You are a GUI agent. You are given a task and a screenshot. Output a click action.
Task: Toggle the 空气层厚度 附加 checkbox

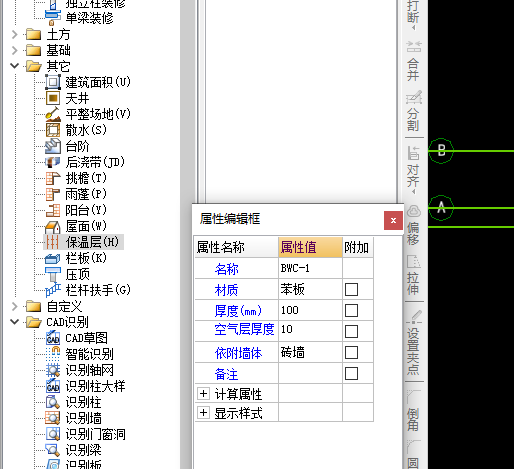pos(351,331)
